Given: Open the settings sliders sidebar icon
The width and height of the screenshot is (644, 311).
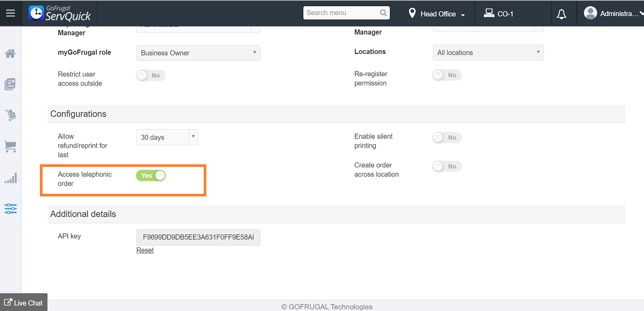Looking at the screenshot, I should [10, 209].
